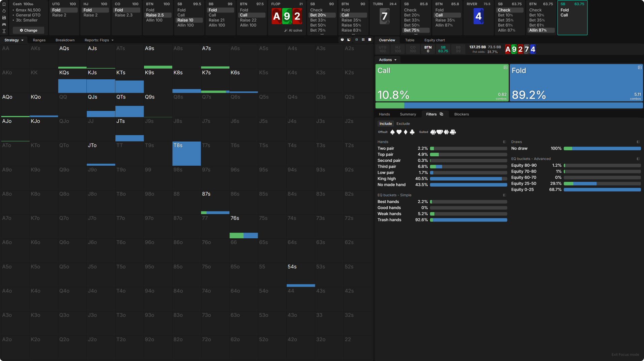
Task: Click the save floppy disk icon
Action: [4, 17]
